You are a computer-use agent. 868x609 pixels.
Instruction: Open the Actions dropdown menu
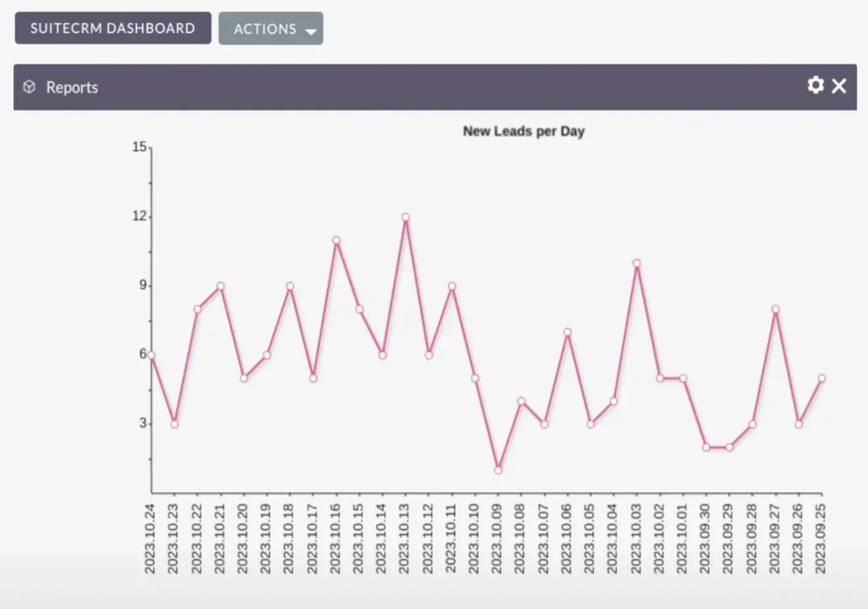coord(271,28)
